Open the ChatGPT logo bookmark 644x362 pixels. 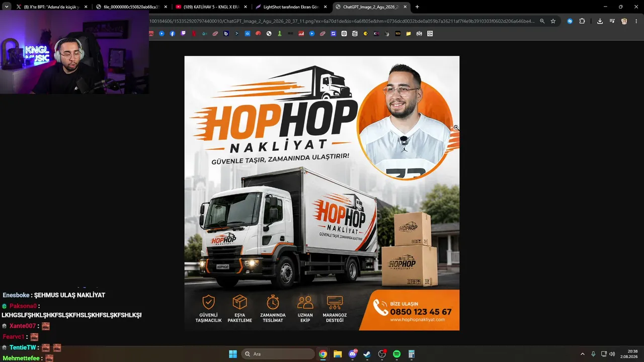344,34
